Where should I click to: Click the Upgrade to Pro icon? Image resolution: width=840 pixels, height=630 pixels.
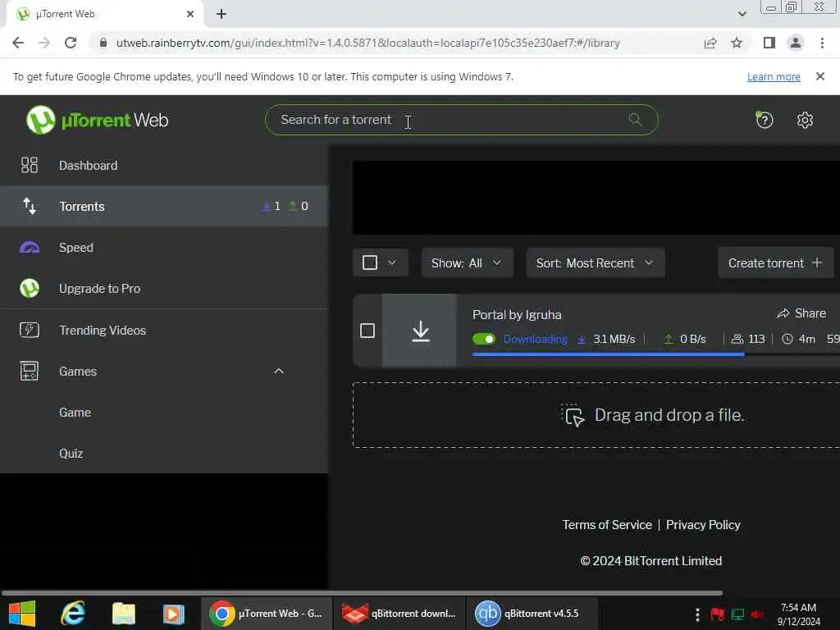click(30, 288)
